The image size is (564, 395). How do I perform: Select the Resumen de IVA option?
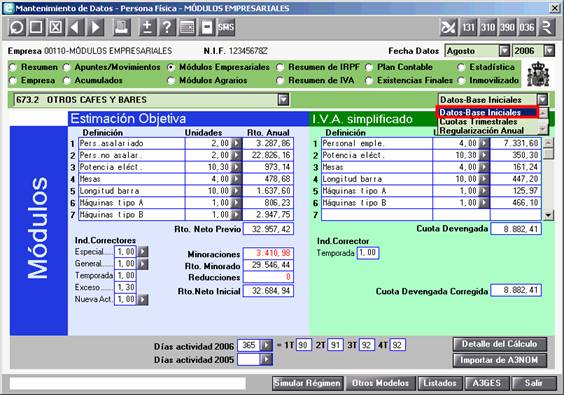click(x=280, y=81)
